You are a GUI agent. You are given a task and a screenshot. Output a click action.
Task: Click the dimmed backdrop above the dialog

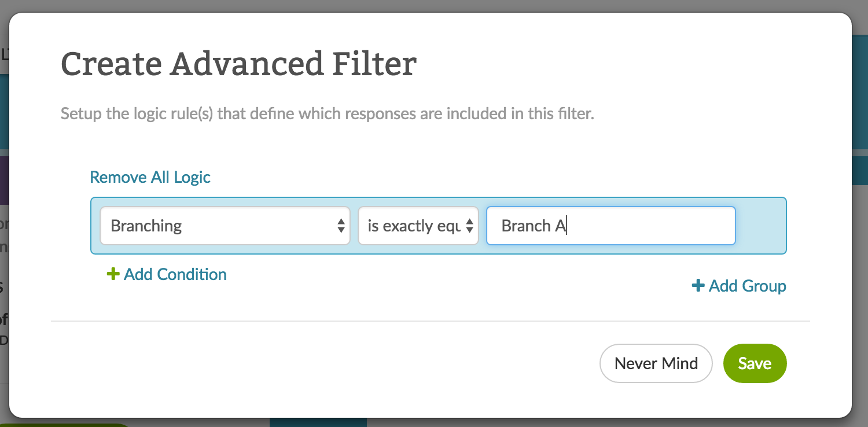(x=434, y=6)
